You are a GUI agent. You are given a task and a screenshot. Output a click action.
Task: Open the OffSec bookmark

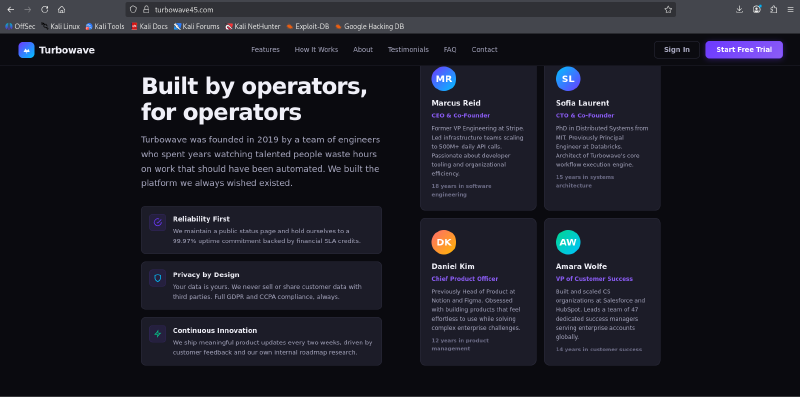(x=20, y=26)
